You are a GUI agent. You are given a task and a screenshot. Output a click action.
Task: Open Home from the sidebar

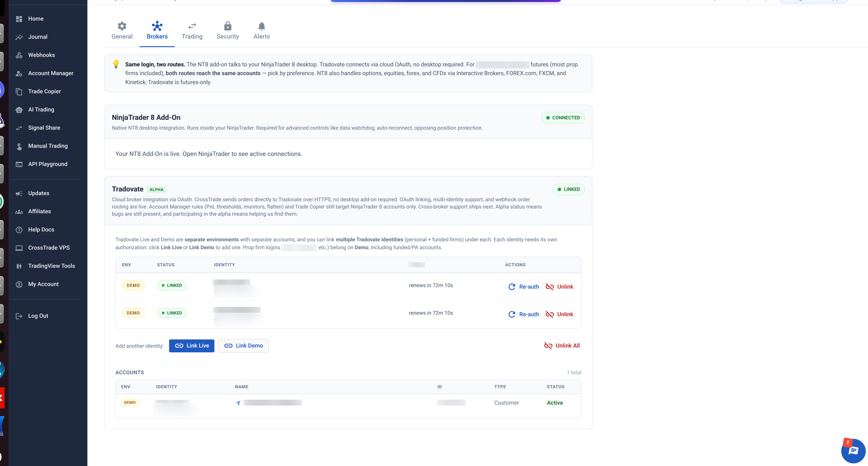35,19
